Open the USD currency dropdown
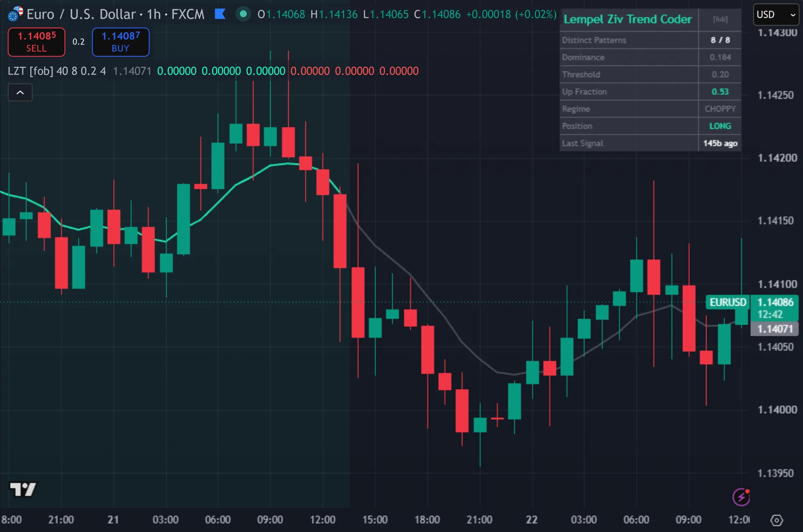Viewport: 803px width, 532px height. (776, 15)
